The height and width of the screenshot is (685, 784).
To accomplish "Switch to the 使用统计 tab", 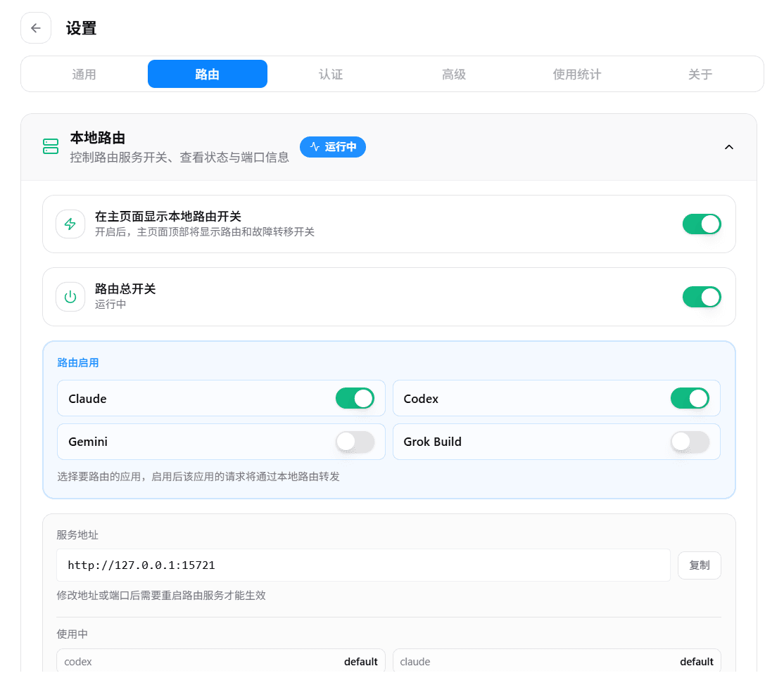I will coord(577,74).
